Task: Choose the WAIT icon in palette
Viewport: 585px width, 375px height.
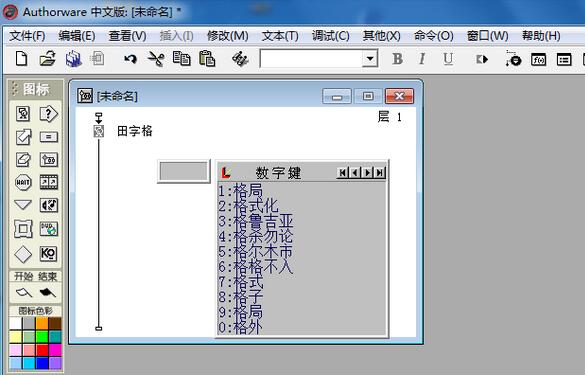Action: click(23, 182)
